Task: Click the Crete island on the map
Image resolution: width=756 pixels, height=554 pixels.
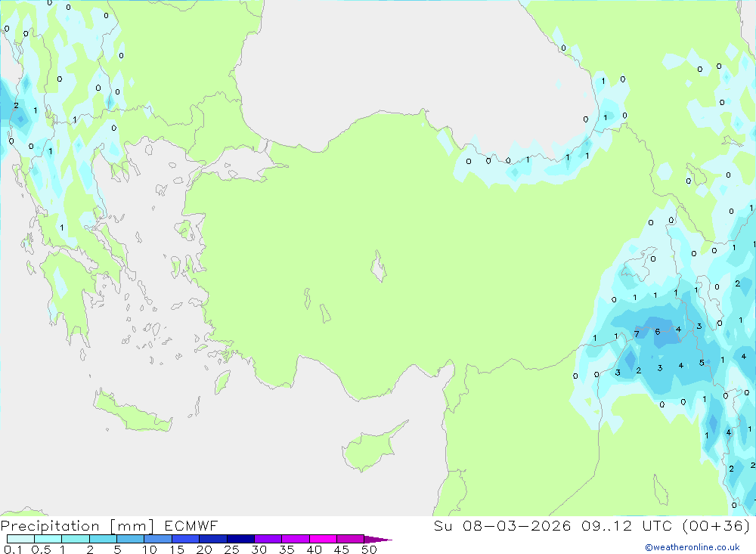Action: pyautogui.click(x=131, y=412)
